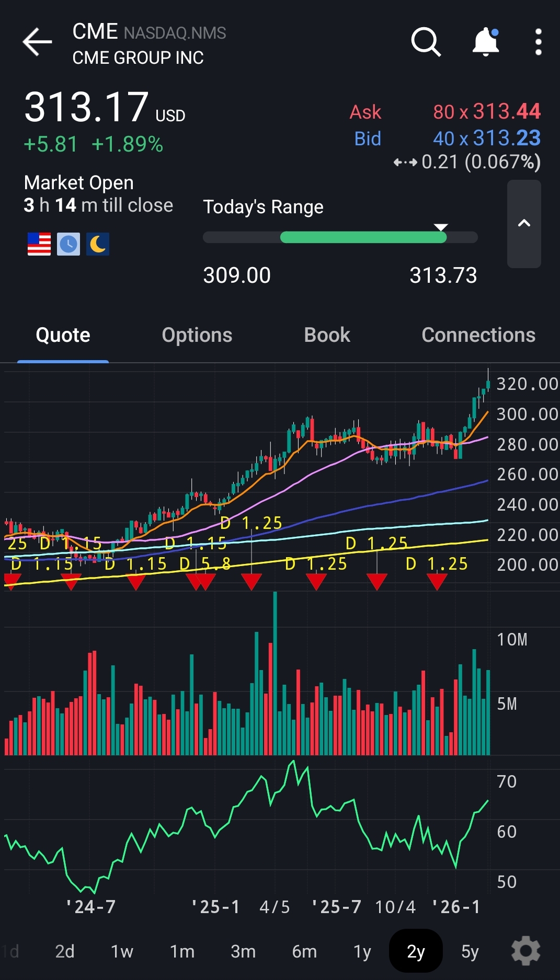The width and height of the screenshot is (560, 980).
Task: Select the 2y chart period
Action: coord(416,951)
